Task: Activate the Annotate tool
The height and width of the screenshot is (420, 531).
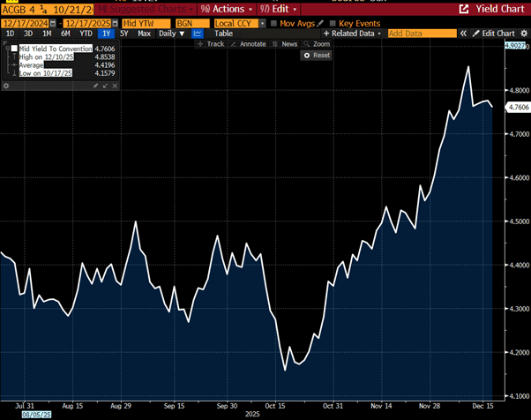Action: pos(248,44)
